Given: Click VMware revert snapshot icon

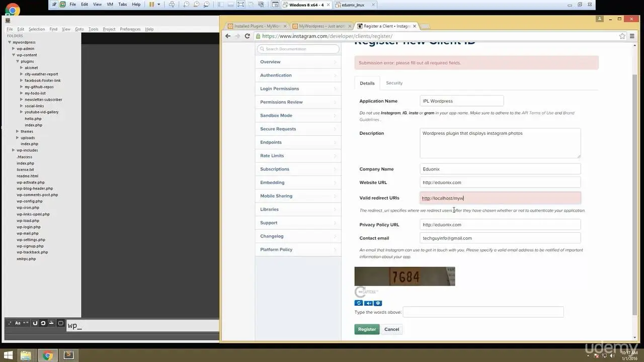Looking at the screenshot, I should click(x=196, y=5).
